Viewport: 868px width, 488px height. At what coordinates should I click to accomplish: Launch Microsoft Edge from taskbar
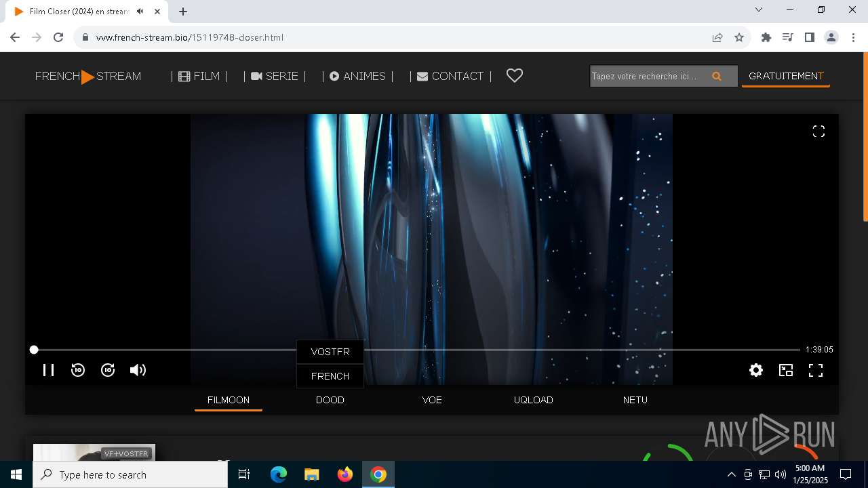coord(279,474)
